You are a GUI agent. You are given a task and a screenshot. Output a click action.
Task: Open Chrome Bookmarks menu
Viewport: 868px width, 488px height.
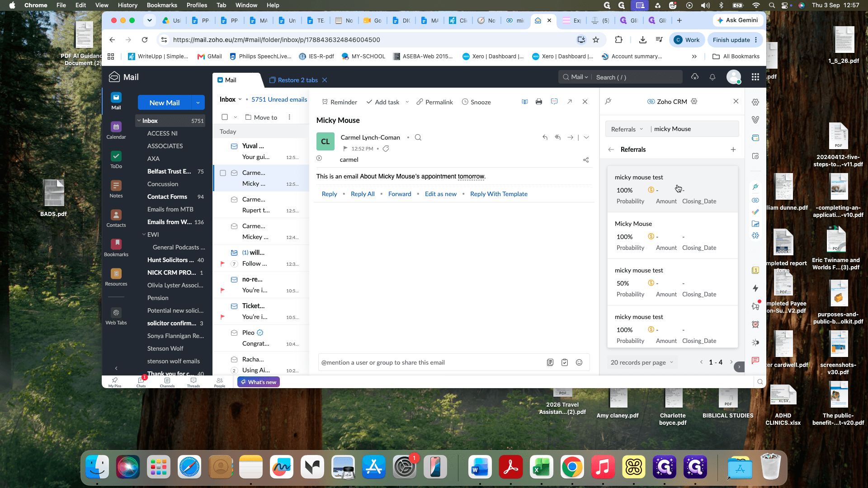click(x=162, y=5)
